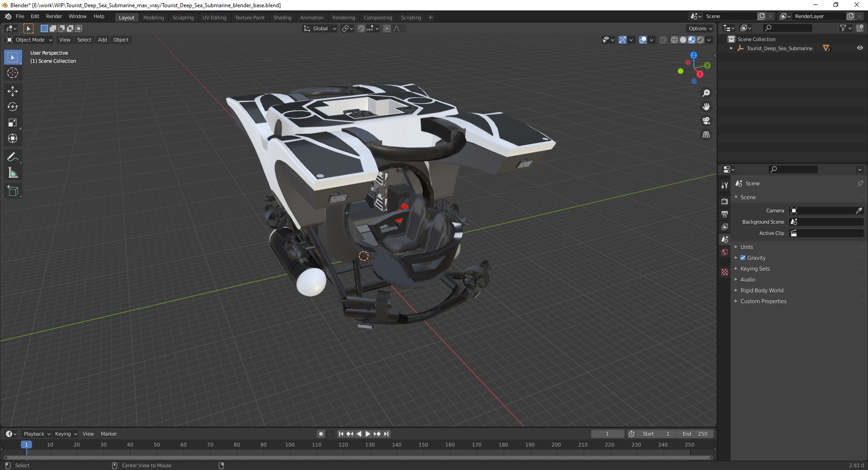Click the pin icon in Scene properties
Viewport: 868px width, 470px height.
click(860, 183)
